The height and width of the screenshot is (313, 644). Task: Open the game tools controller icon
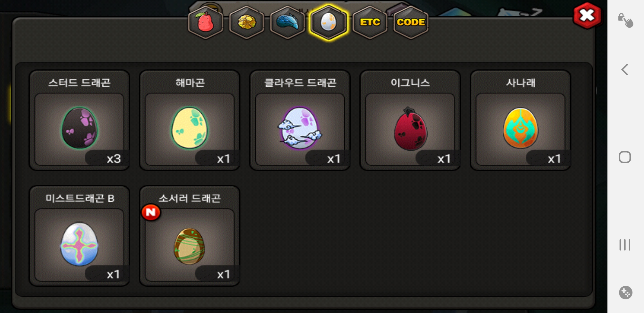[625, 292]
